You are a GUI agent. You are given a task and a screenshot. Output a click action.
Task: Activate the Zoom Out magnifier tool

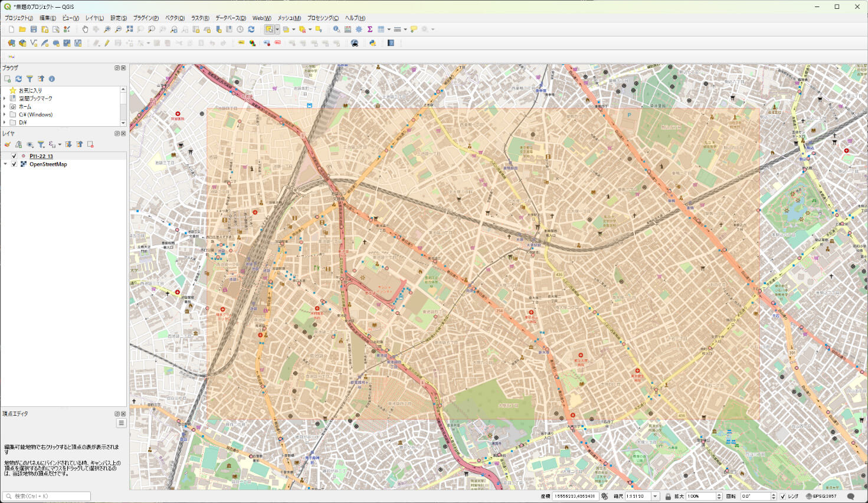click(x=119, y=29)
